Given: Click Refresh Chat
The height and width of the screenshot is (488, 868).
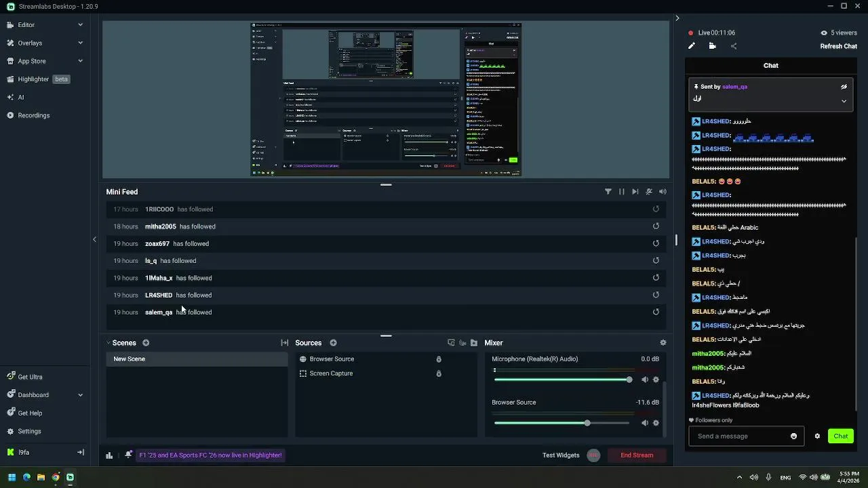Looking at the screenshot, I should [x=839, y=46].
